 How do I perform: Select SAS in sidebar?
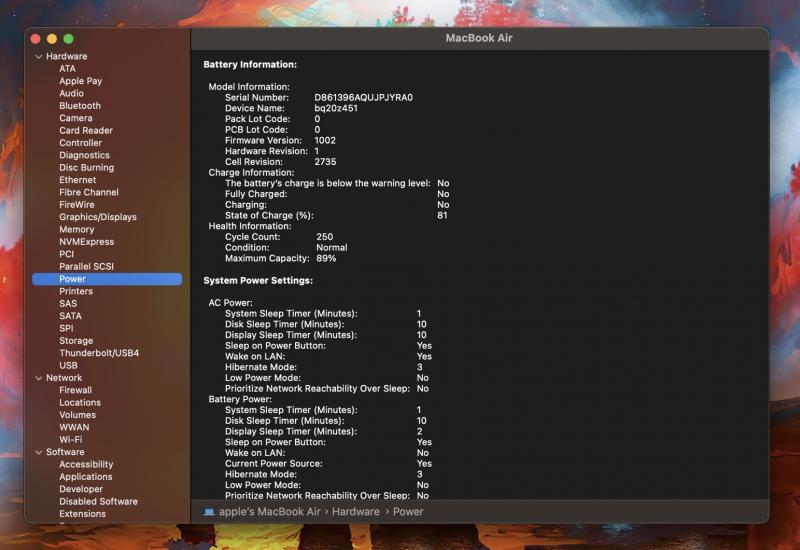68,304
